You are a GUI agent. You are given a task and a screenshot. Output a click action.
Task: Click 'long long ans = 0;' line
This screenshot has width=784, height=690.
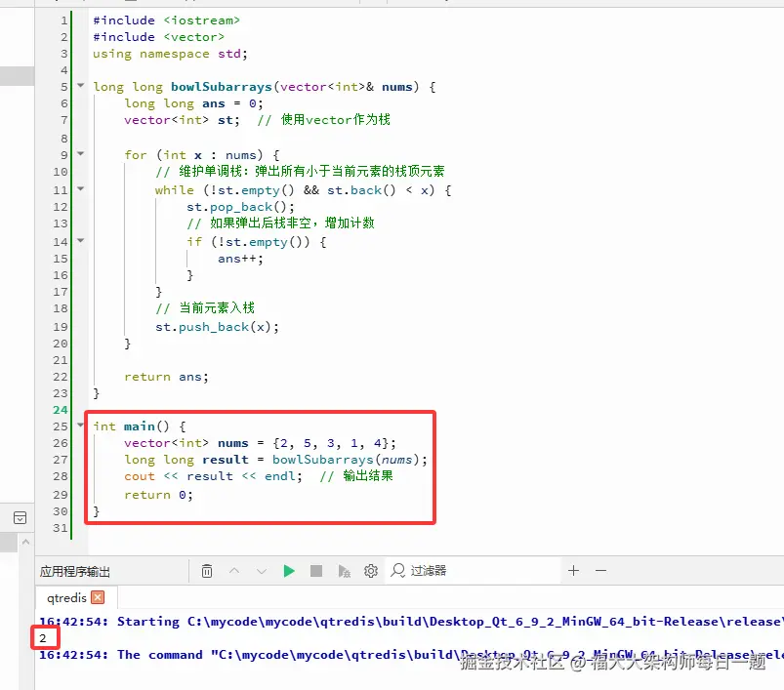click(x=193, y=103)
